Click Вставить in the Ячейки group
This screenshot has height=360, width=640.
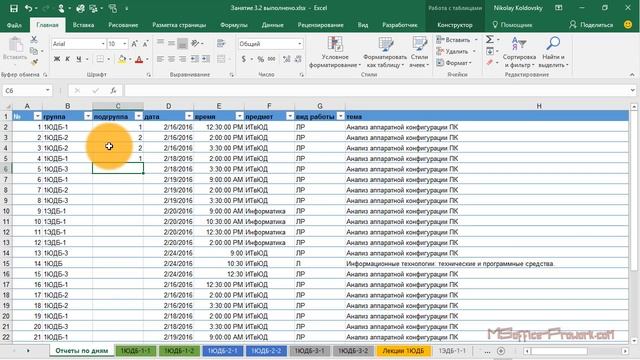[x=453, y=40]
